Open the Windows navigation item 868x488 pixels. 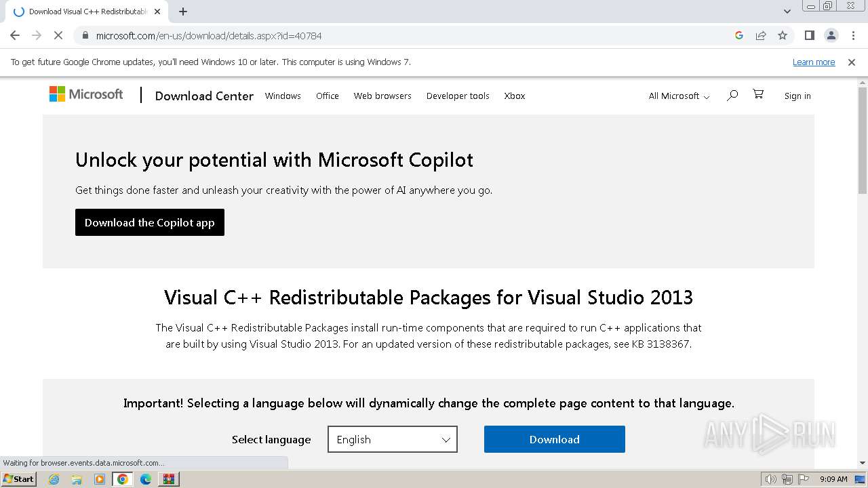tap(283, 96)
